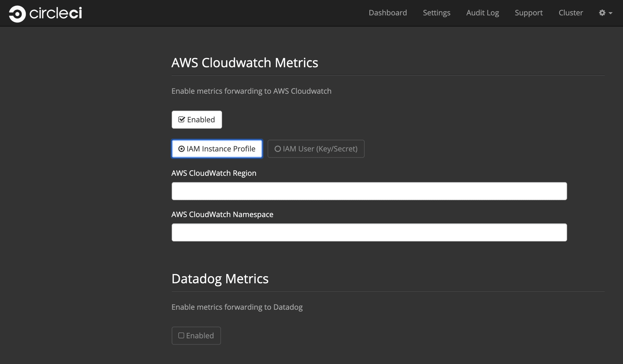
Task: Click the CircleCI logo
Action: [x=45, y=14]
